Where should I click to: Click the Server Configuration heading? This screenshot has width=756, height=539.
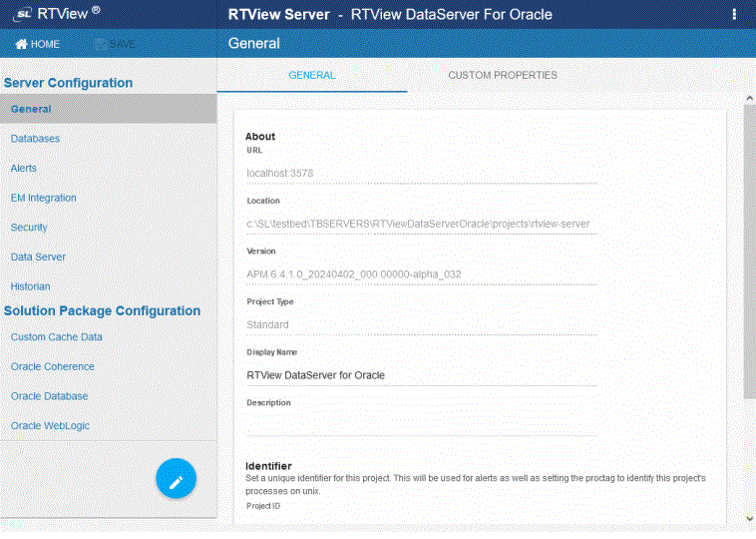(68, 83)
